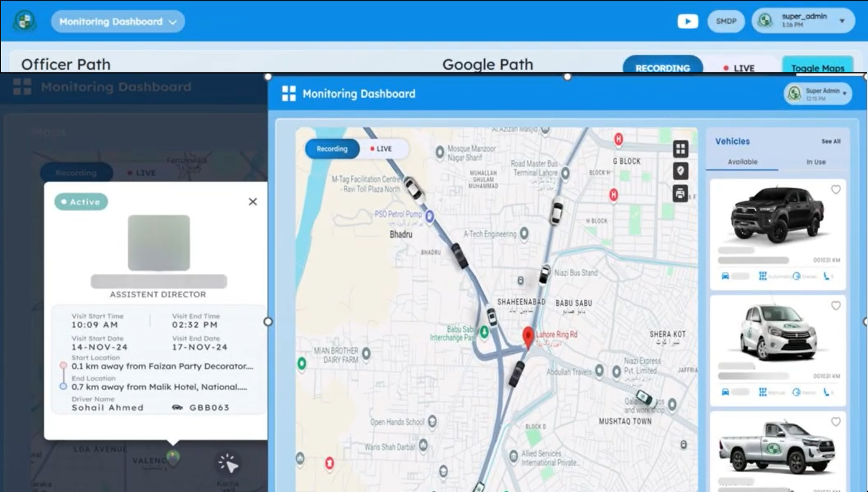
Task: Click the printer icon on the map
Action: tap(680, 193)
